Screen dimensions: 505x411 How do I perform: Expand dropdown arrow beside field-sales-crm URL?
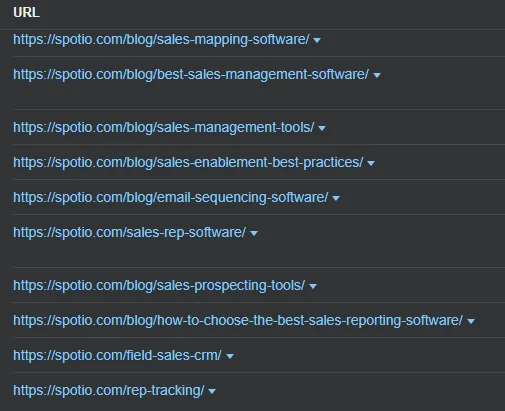coord(230,356)
